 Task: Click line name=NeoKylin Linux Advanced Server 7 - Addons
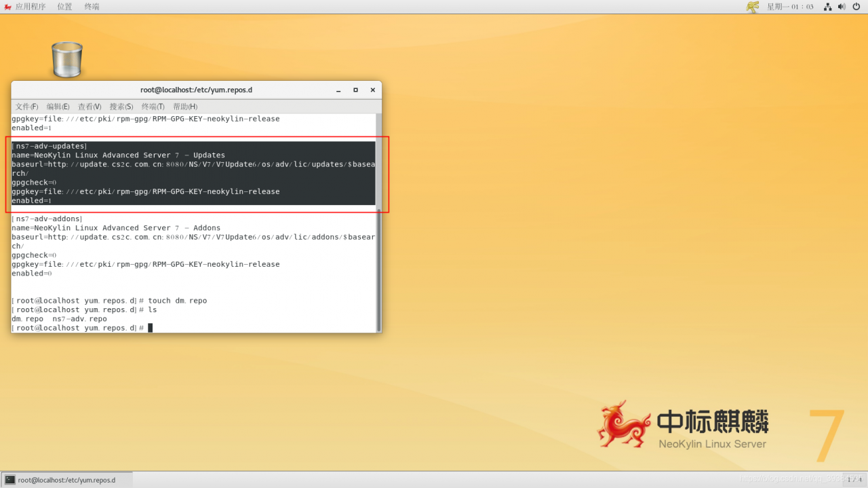pos(116,227)
